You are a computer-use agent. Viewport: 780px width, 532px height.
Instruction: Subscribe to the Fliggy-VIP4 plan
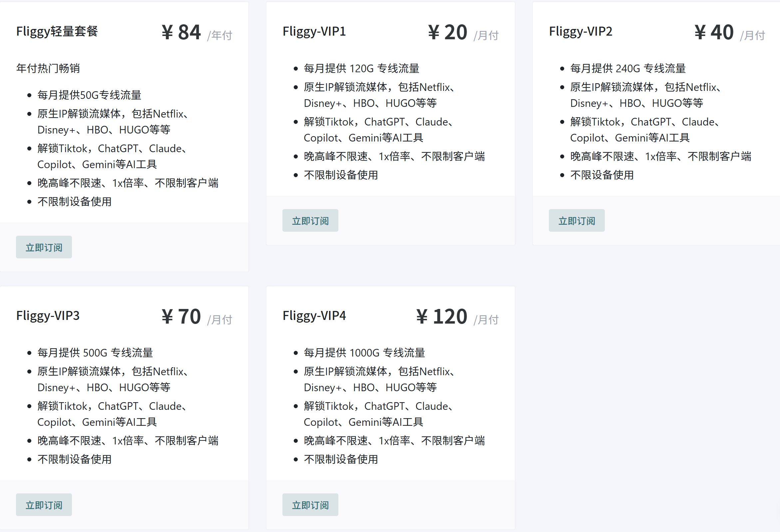(310, 504)
